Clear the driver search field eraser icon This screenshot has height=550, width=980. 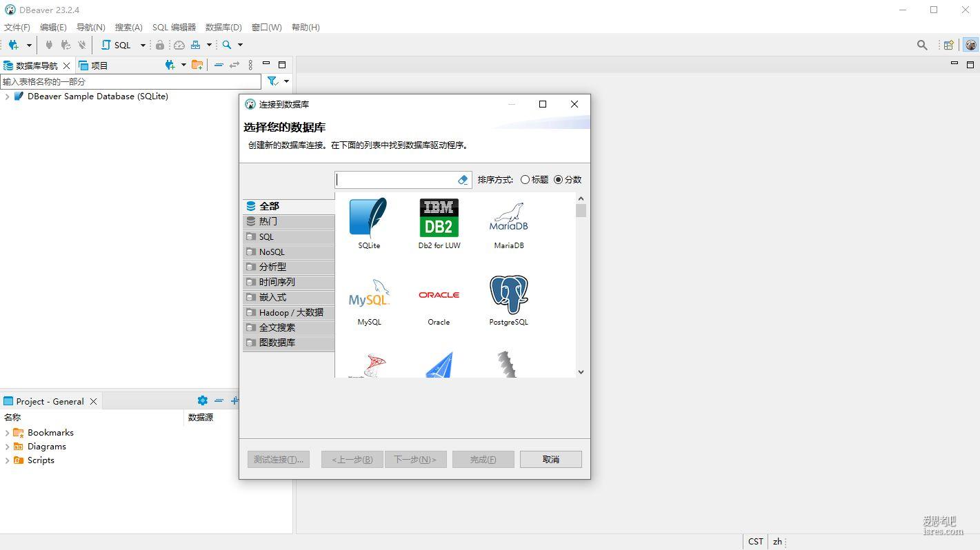(x=463, y=180)
